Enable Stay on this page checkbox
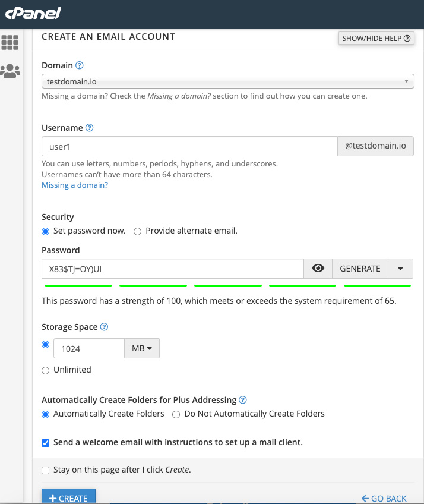424x504 pixels. [x=46, y=470]
